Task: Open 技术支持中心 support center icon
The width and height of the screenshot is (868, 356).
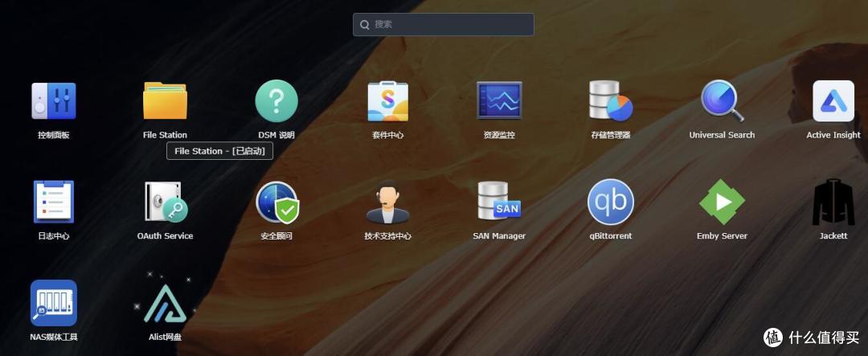Action: pos(388,202)
